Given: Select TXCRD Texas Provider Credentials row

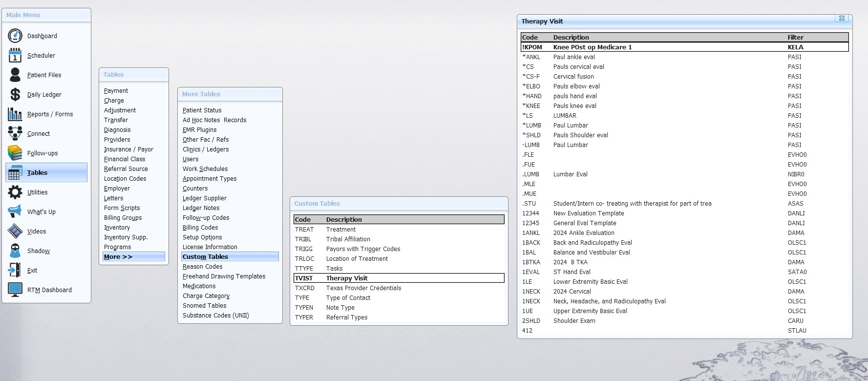Looking at the screenshot, I should (399, 288).
